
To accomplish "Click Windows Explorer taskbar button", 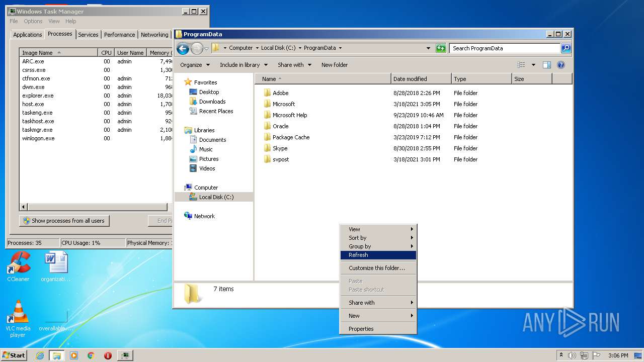I will [57, 355].
